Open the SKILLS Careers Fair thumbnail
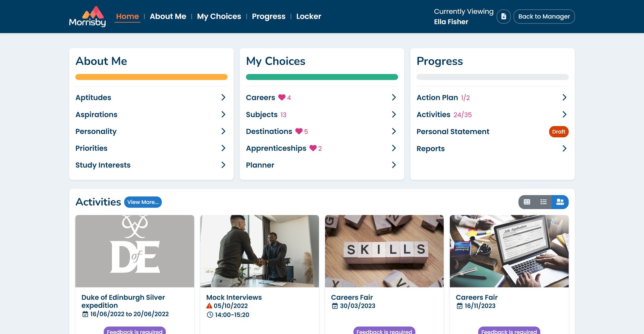644x334 pixels. pyautogui.click(x=384, y=251)
